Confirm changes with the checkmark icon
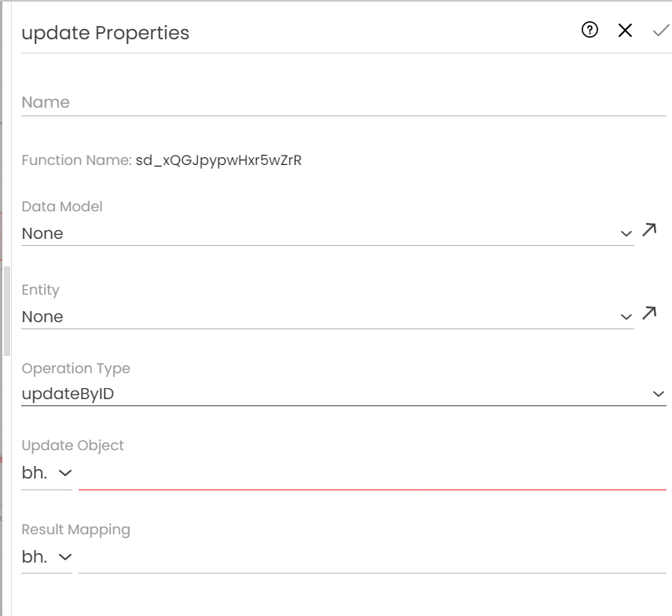This screenshot has height=616, width=672. point(660,31)
